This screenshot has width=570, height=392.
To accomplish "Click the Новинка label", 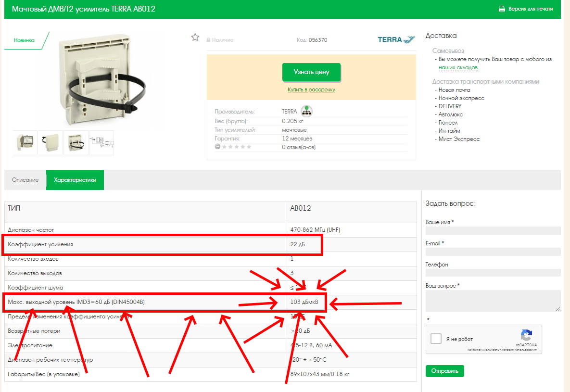I will tap(24, 40).
